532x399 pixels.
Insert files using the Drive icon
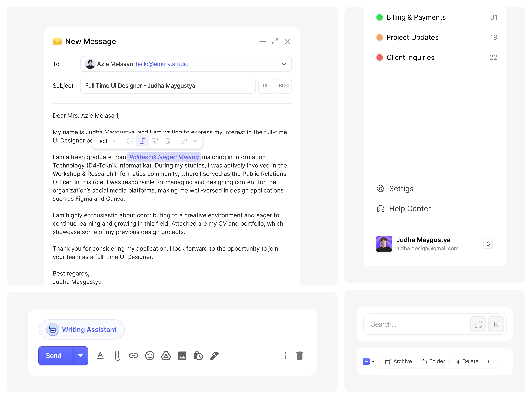tap(166, 356)
